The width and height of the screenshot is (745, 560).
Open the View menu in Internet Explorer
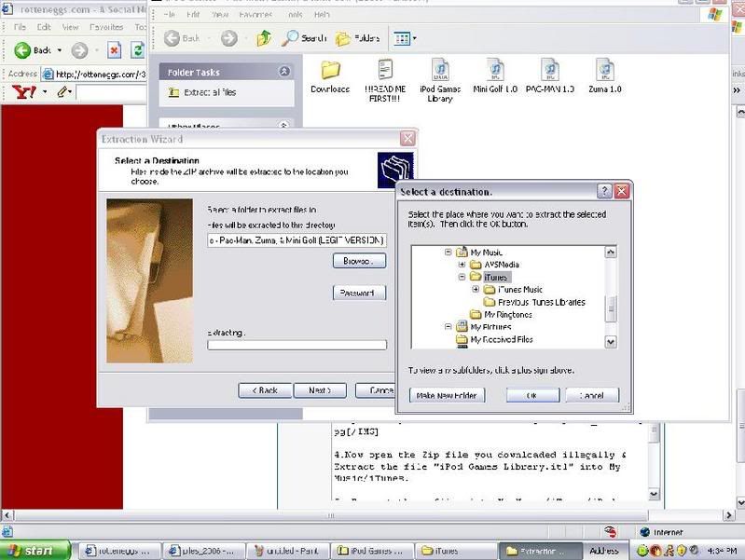(70, 27)
